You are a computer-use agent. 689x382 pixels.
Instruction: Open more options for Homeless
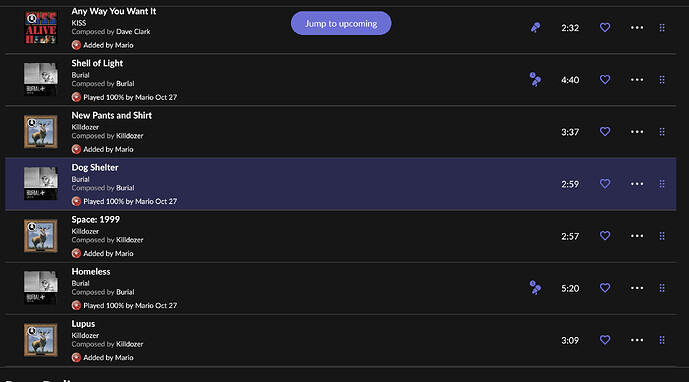[637, 288]
